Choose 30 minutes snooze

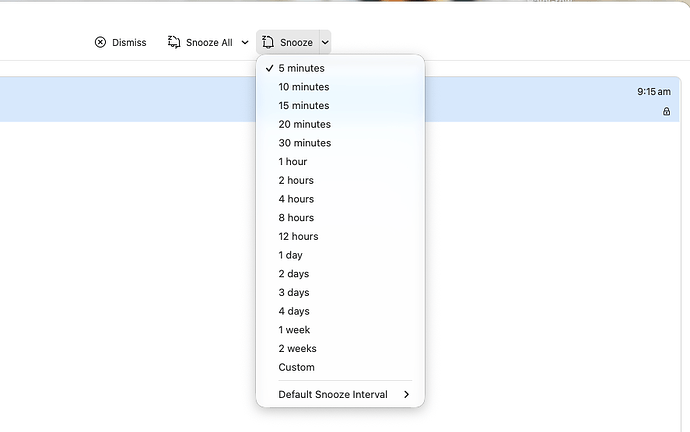340,143
